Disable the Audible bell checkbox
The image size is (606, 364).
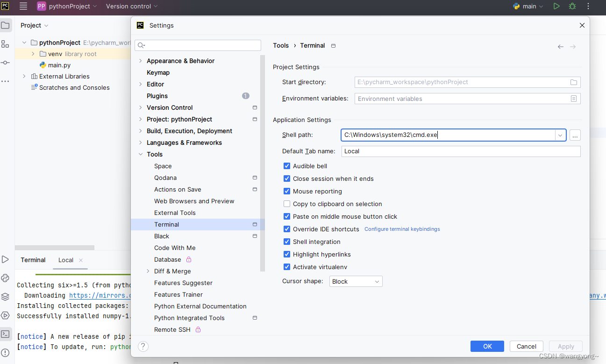tap(286, 166)
